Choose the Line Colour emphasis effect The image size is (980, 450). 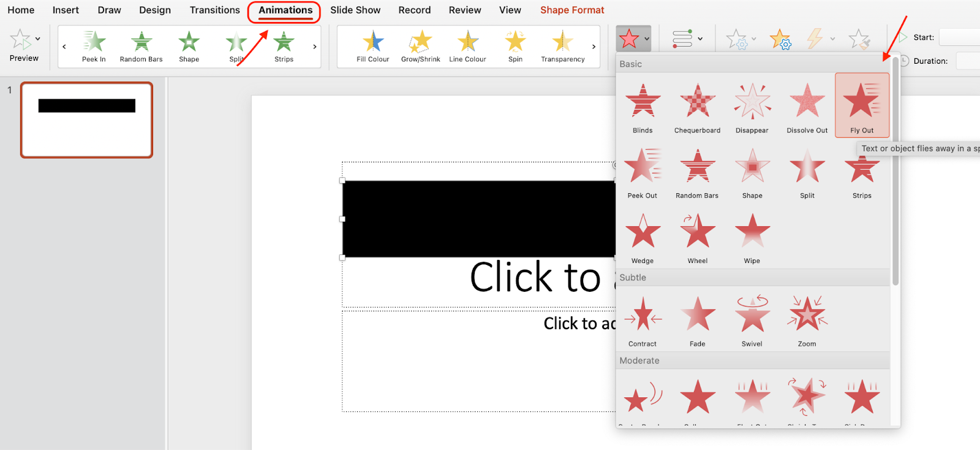click(467, 47)
